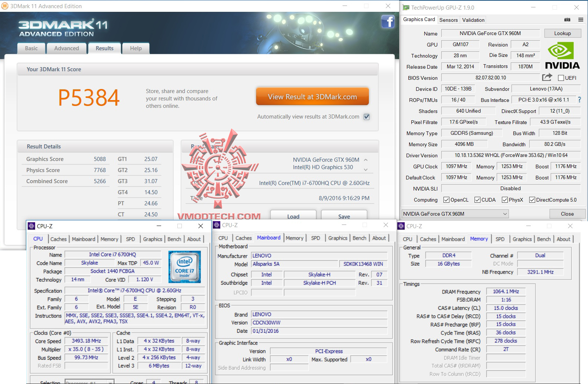Click the BIOS Version field in GPU-Z

tap(491, 78)
